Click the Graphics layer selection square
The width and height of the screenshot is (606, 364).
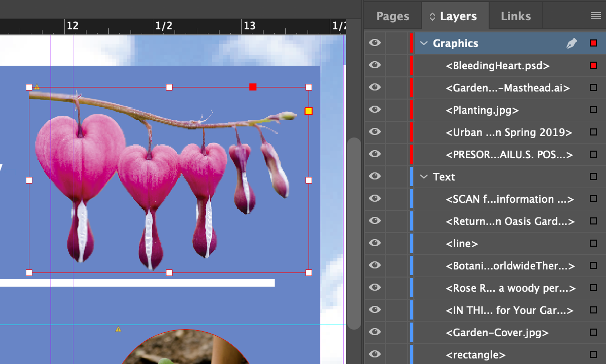(593, 43)
